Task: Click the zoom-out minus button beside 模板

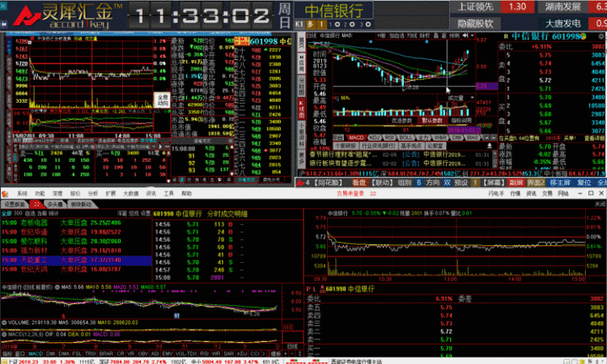Action: (x=293, y=353)
